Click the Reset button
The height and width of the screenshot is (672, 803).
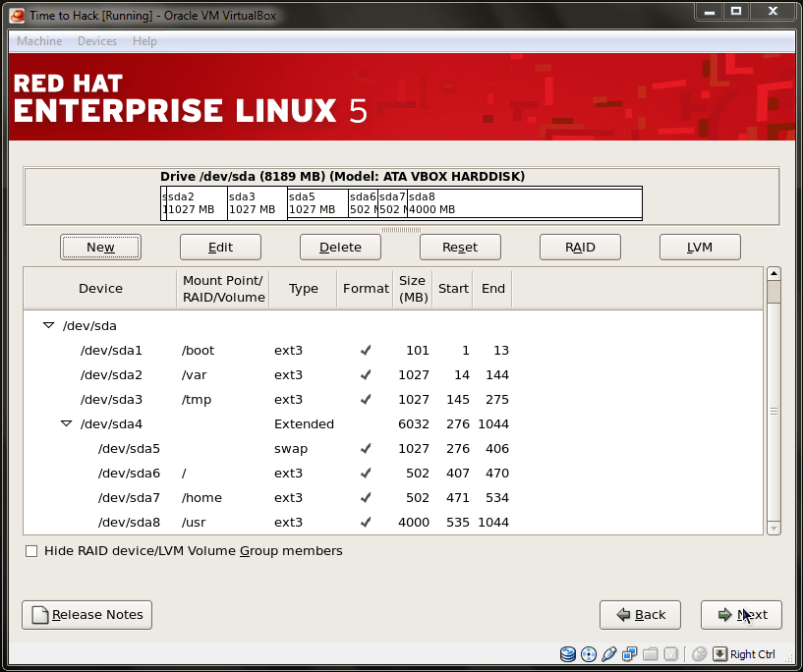click(x=460, y=248)
